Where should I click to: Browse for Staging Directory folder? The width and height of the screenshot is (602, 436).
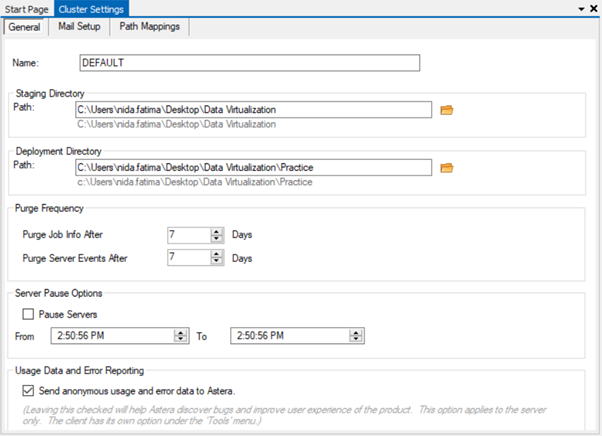447,110
